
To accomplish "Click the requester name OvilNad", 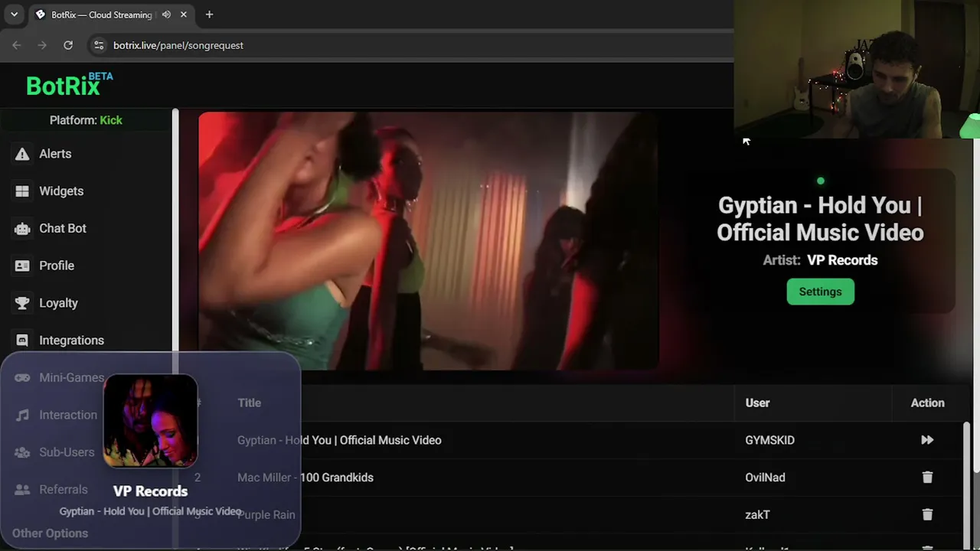I will coord(765,478).
